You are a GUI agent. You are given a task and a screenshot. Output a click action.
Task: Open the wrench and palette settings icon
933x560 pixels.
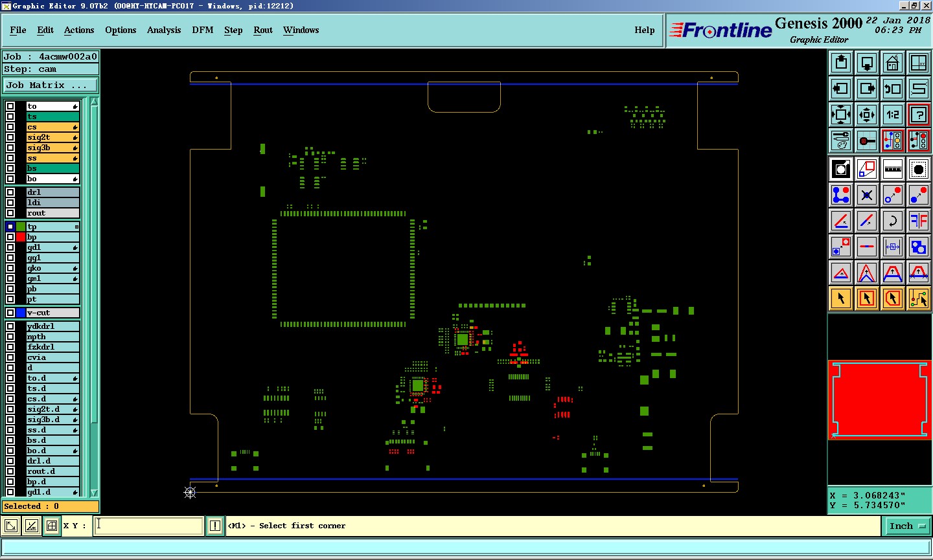coord(841,140)
